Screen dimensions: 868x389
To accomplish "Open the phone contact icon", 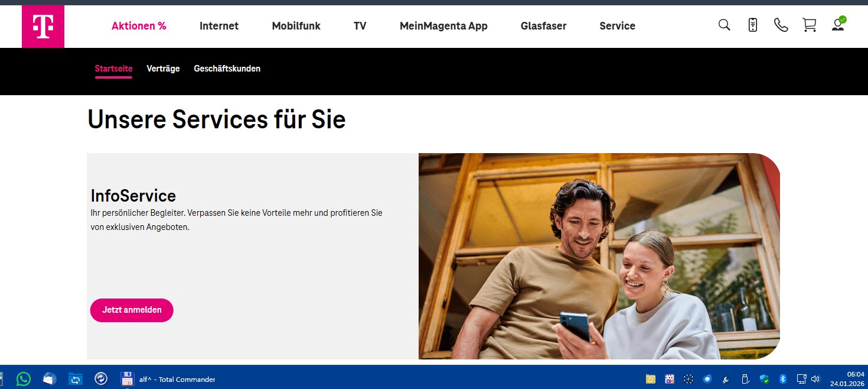I will (781, 25).
